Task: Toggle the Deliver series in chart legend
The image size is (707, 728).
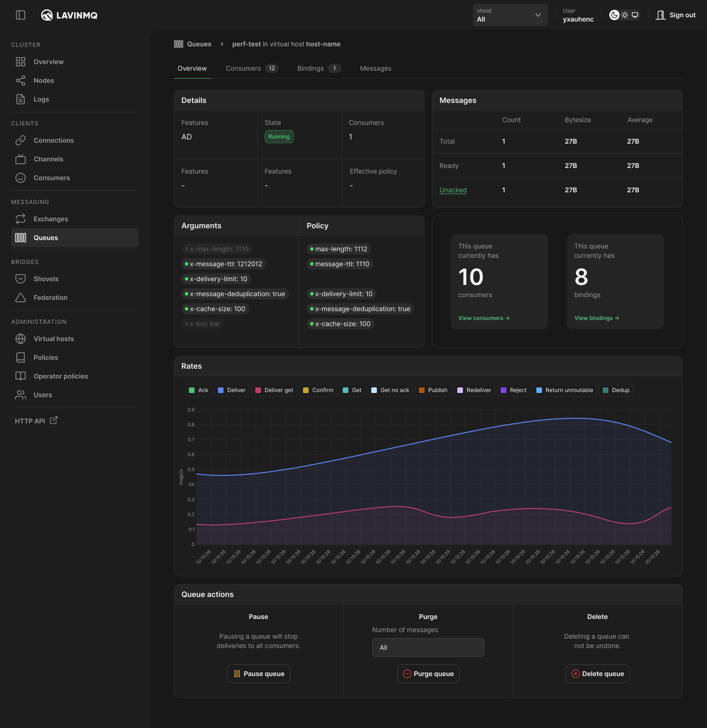Action: (232, 390)
